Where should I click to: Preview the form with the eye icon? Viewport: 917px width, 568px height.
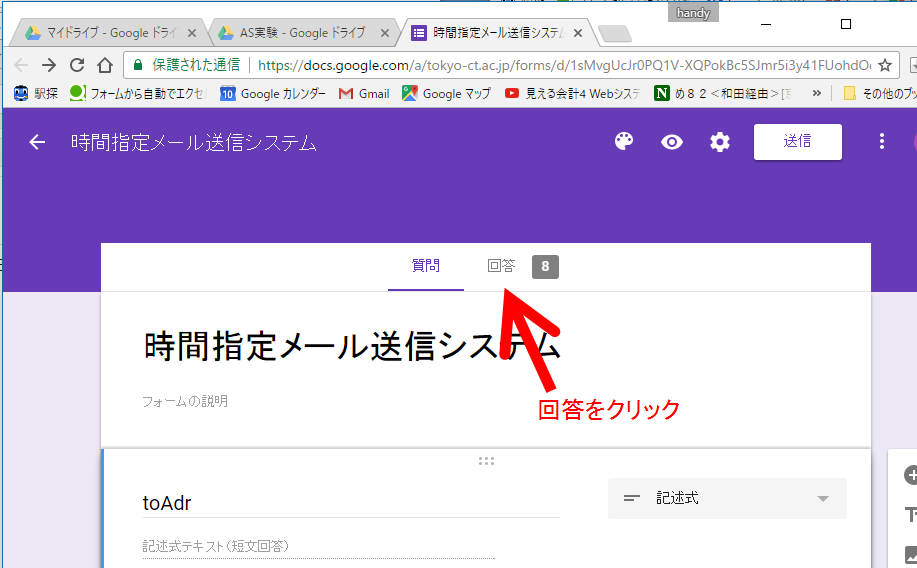(x=671, y=142)
